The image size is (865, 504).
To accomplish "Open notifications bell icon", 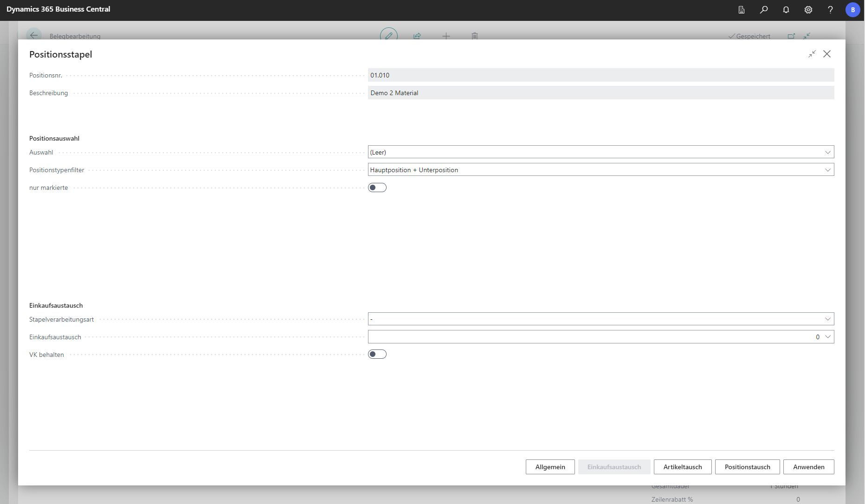I will point(786,10).
